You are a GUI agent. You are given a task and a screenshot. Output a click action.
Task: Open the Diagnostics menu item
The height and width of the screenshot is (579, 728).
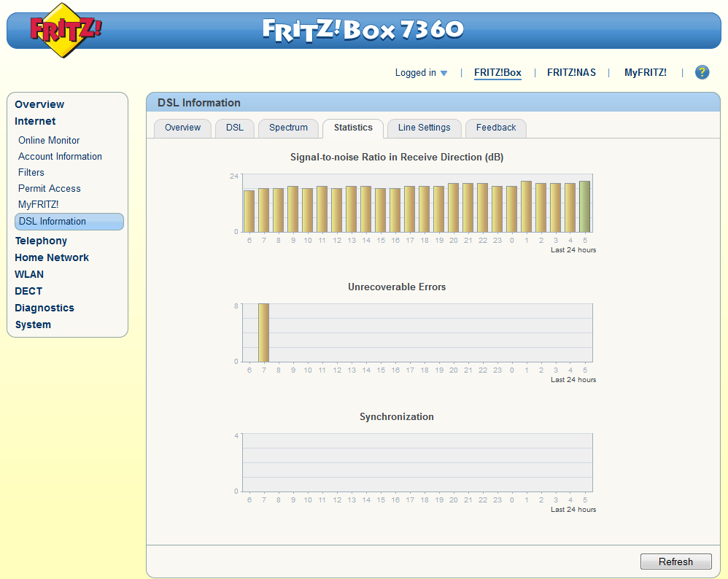[x=44, y=308]
